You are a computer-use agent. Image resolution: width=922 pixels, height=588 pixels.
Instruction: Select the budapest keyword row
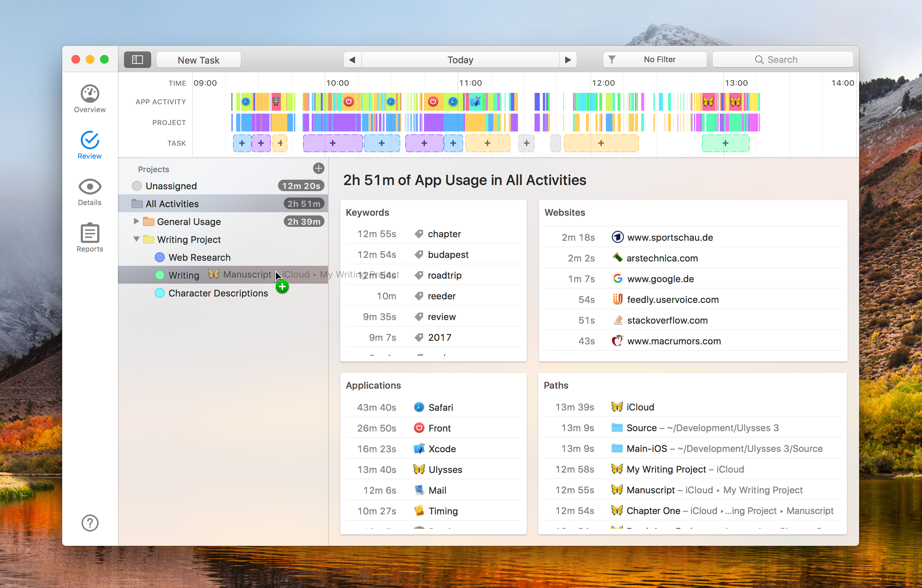click(433, 255)
